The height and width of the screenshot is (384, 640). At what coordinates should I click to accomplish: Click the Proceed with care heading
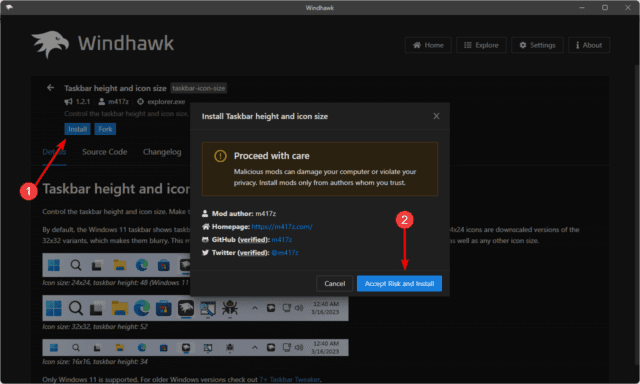pyautogui.click(x=271, y=156)
